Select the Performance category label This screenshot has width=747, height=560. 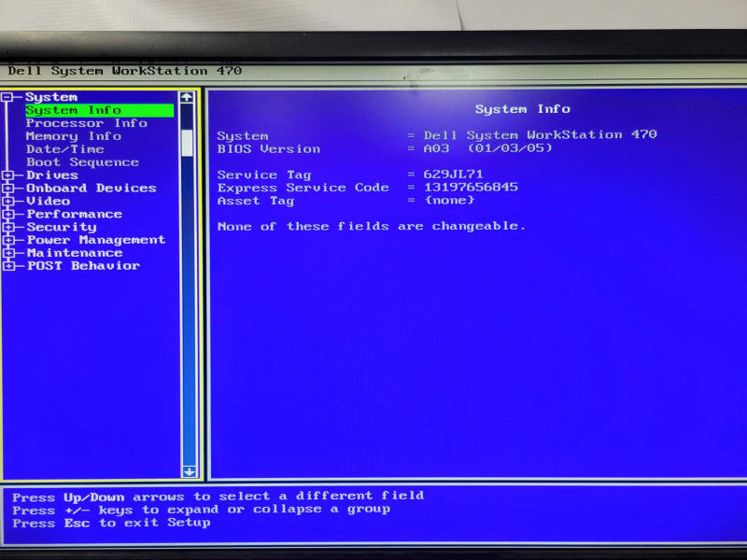click(x=75, y=215)
